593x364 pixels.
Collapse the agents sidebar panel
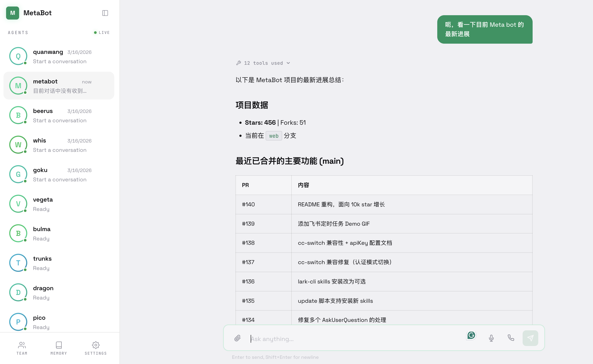105,13
